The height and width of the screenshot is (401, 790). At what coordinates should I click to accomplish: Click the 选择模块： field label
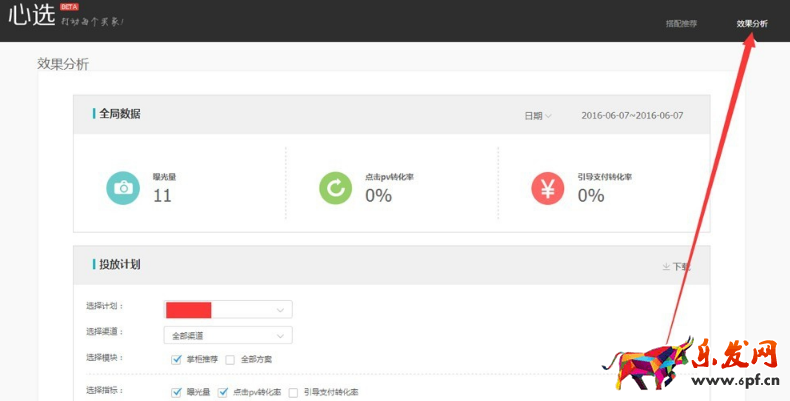105,358
